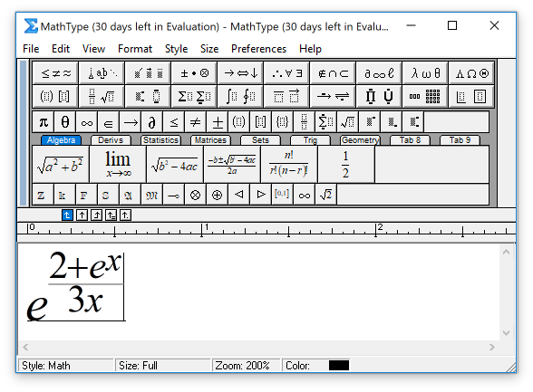Select the left-aligned tab stop
Screen dimensions: 533x392
[x=67, y=215]
